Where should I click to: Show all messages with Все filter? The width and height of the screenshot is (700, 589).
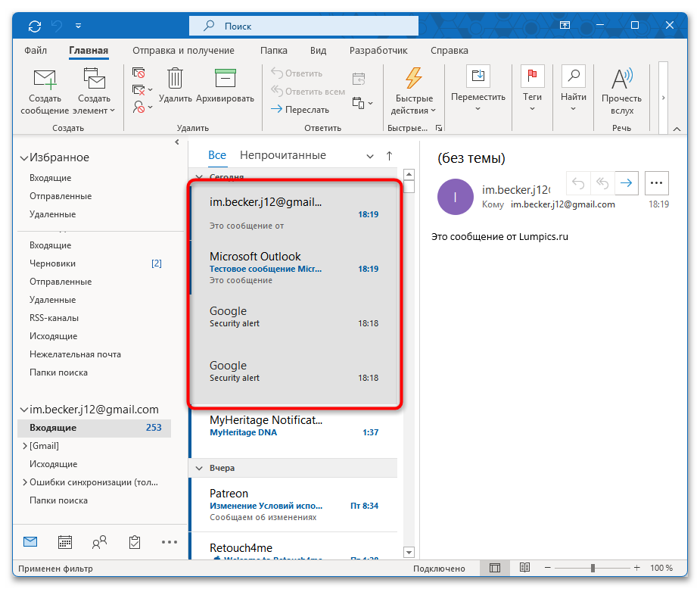click(x=217, y=155)
